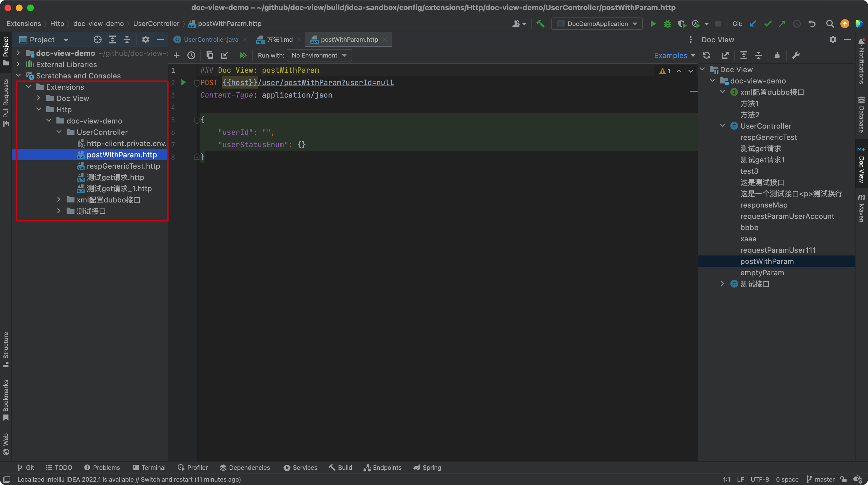The width and height of the screenshot is (868, 485).
Task: Collapse all nodes in the Doc View tree
Action: click(759, 55)
